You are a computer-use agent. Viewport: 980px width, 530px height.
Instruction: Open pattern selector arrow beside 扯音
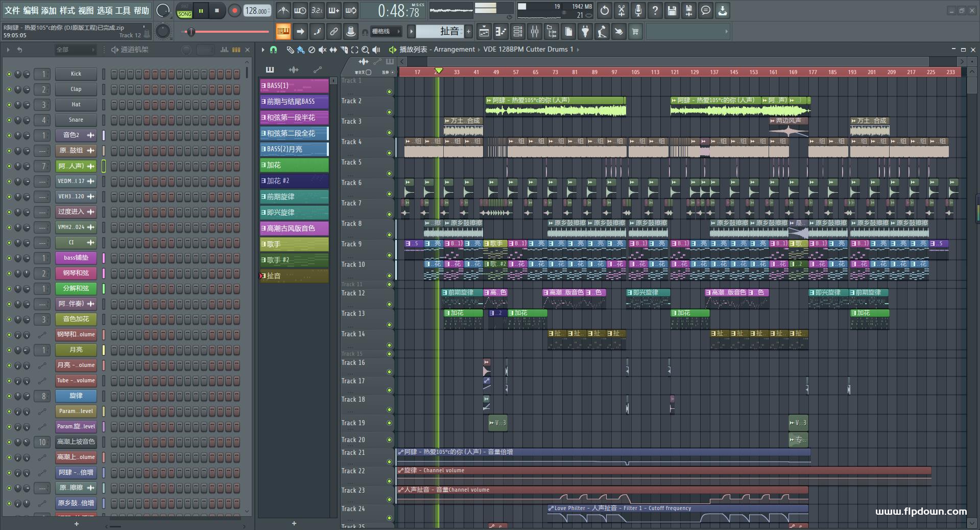click(411, 32)
